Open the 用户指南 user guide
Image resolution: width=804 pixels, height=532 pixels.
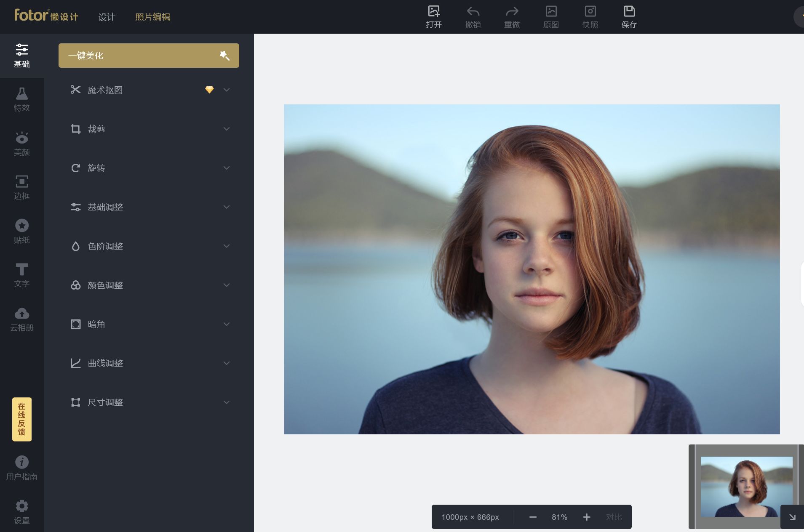(x=22, y=468)
